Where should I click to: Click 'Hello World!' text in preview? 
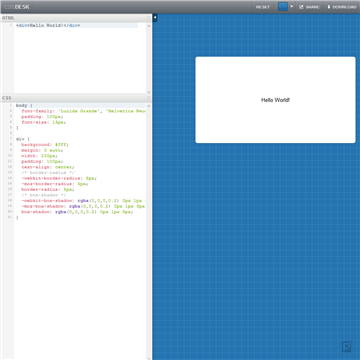coord(275,100)
